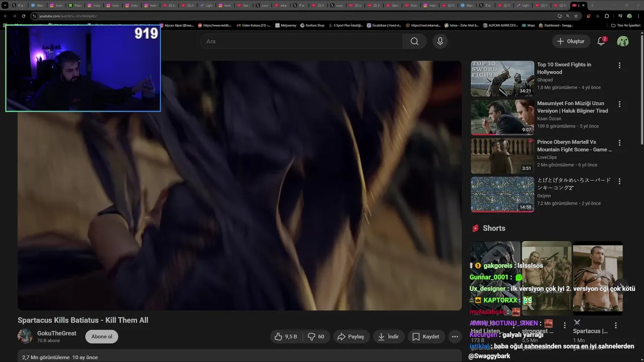Click the Oluştur create button
Image resolution: width=644 pixels, height=362 pixels.
tap(571, 41)
